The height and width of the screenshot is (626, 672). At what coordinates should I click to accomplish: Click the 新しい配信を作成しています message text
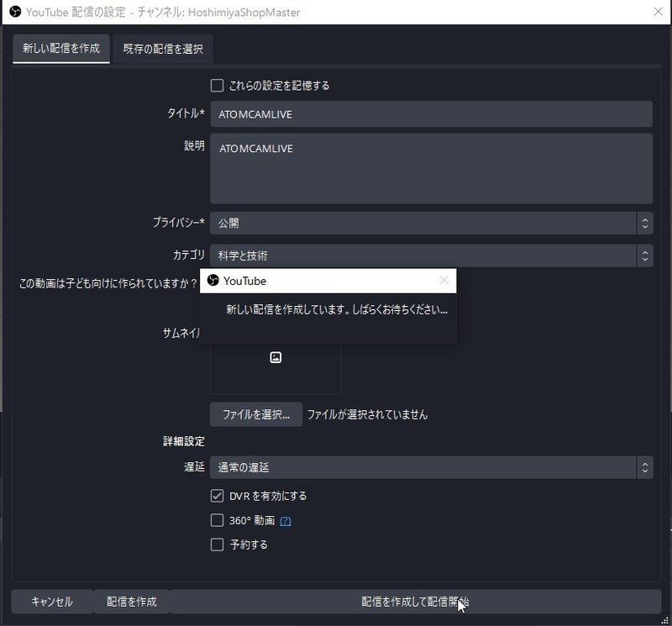click(x=337, y=309)
